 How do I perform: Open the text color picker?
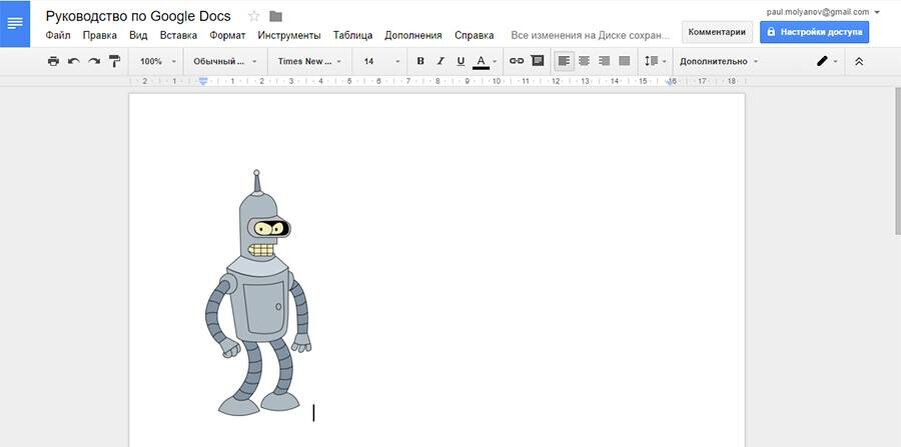pyautogui.click(x=484, y=61)
